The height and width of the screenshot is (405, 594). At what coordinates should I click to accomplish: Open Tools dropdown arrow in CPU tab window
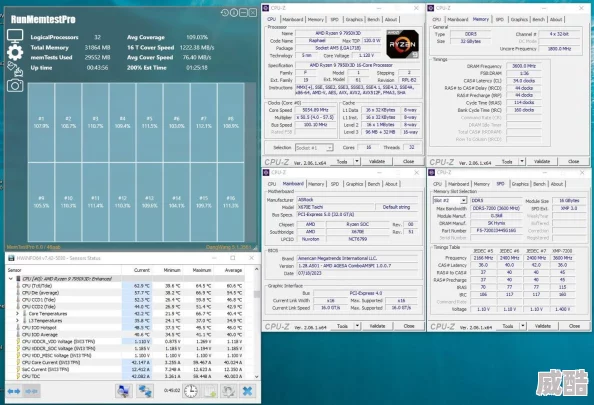click(356, 161)
